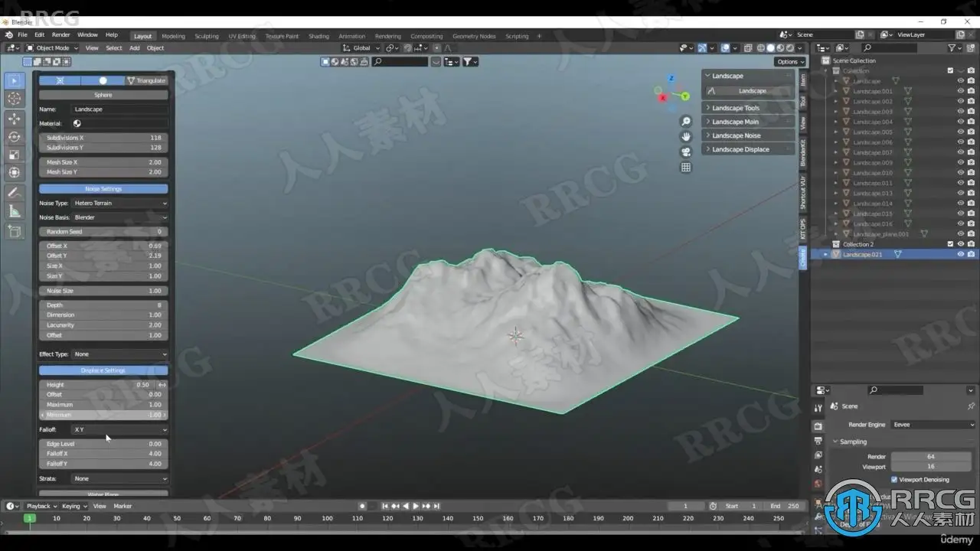Click the Height value slider
The width and height of the screenshot is (980, 551).
pos(103,385)
